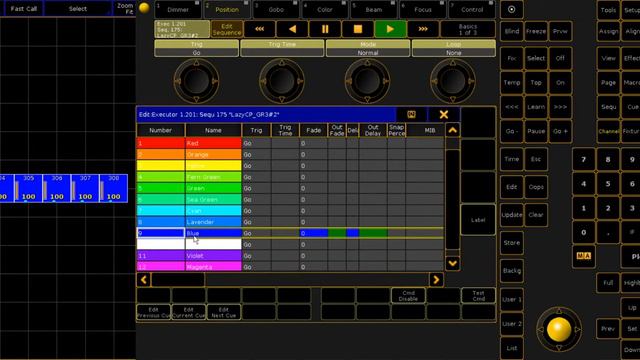Screen dimensions: 640x360
Task: Open the Trig Time option
Action: click(282, 48)
